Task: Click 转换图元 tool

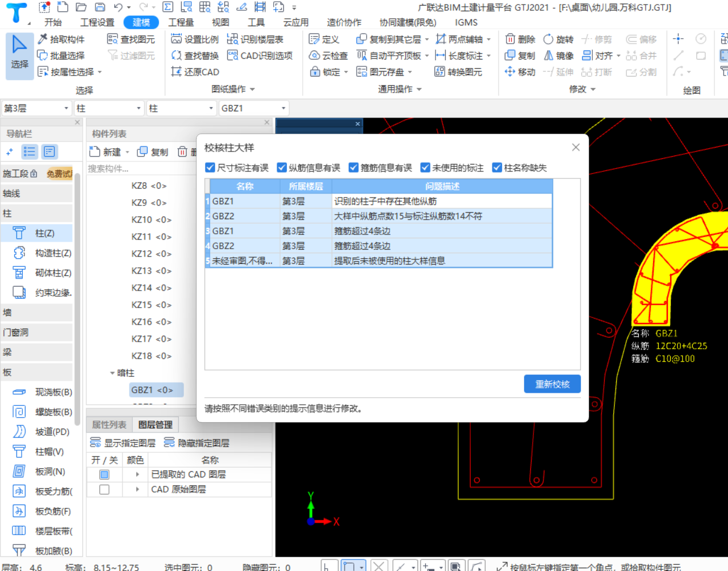Action: pyautogui.click(x=458, y=72)
